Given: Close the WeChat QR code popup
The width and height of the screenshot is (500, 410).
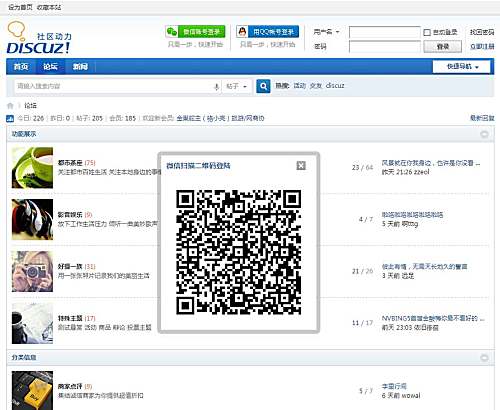Looking at the screenshot, I should 301,165.
